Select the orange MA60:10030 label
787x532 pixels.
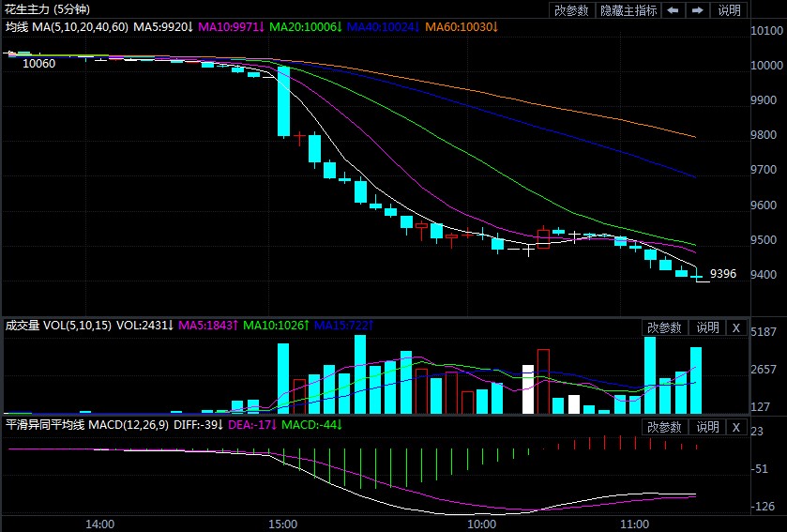462,27
